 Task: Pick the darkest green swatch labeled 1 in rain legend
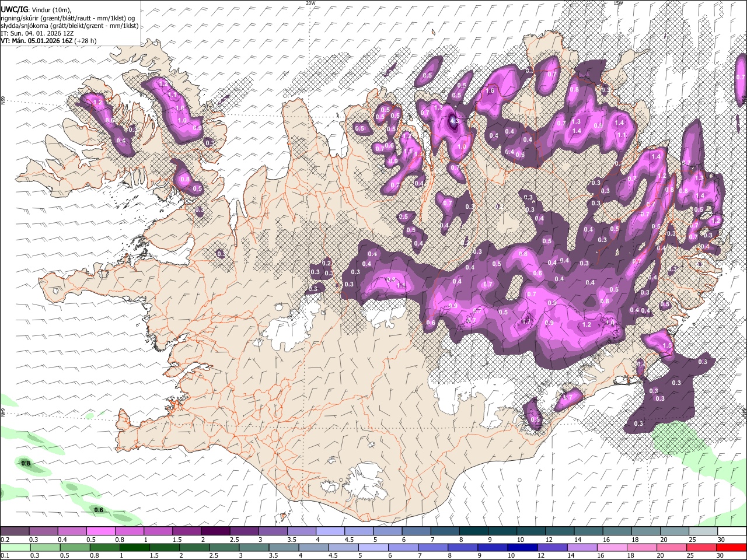(134, 547)
